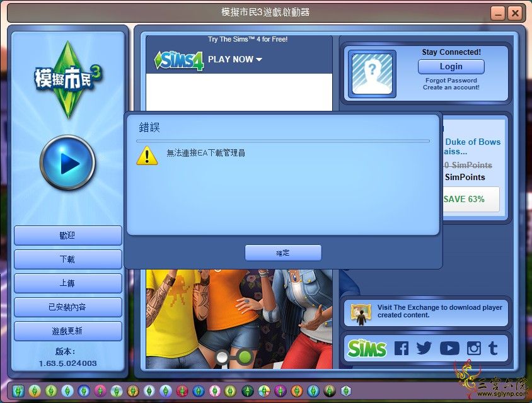Click the error message 無法連接EA下載管理員
The height and width of the screenshot is (403, 532).
pyautogui.click(x=205, y=153)
